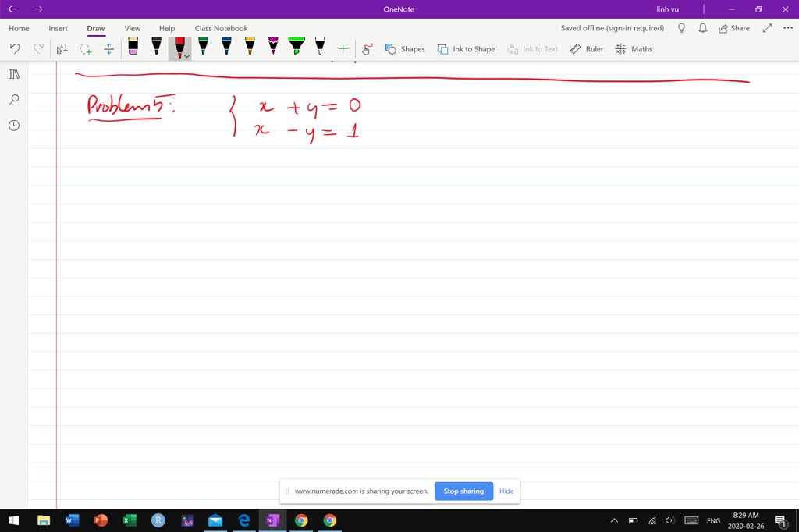Open the red pen options dropdown
Viewport: 799px width, 532px height.
coord(186,56)
